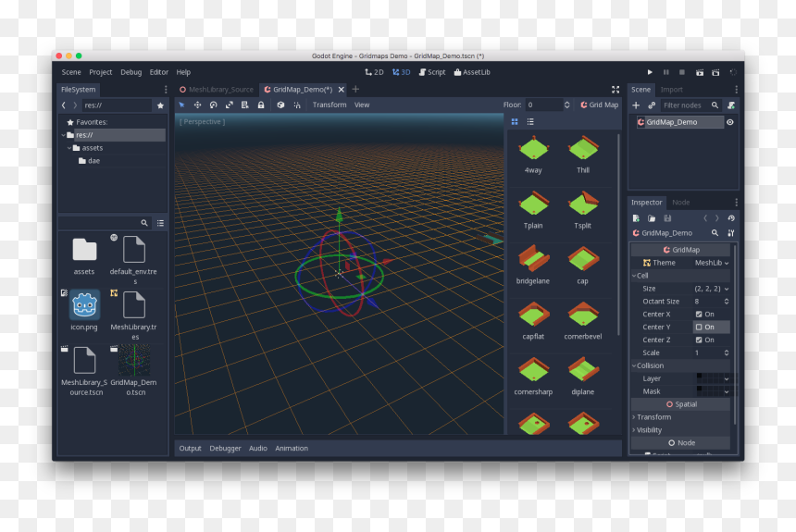Toggle the local space cube icon

pos(280,105)
